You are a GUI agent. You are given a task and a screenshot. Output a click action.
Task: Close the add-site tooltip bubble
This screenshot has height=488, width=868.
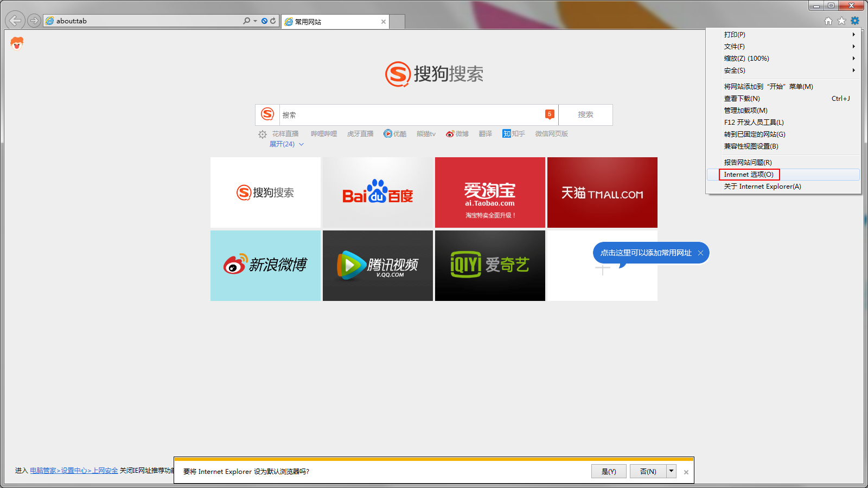pyautogui.click(x=700, y=253)
